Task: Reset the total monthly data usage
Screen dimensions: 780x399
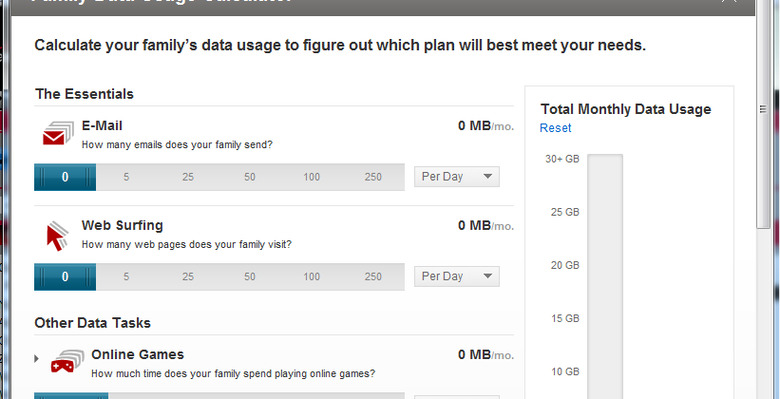Action: [x=555, y=128]
